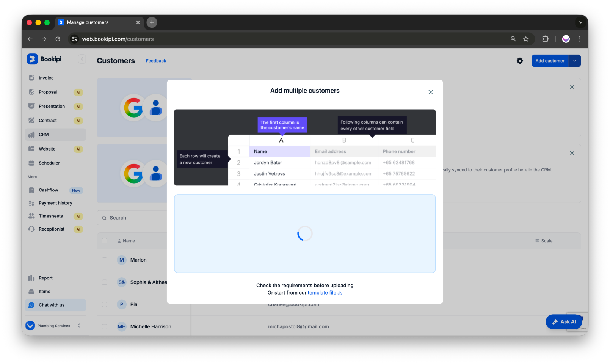Click the Ask AI button
Viewport: 610px width, 364px height.
pyautogui.click(x=564, y=322)
